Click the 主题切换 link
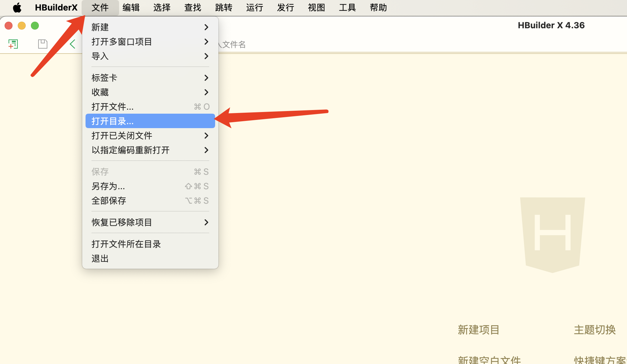Screen dimensions: 627x364 pyautogui.click(x=595, y=330)
